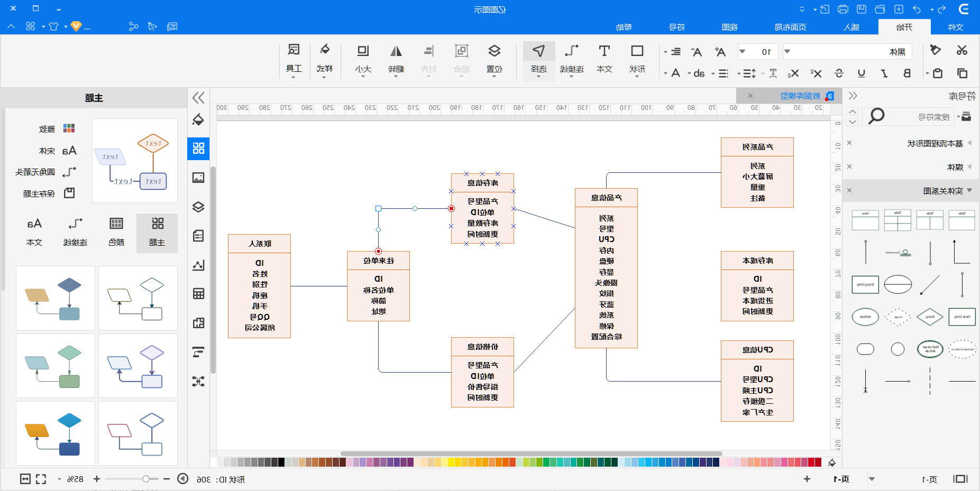Activate the Select (选择) pointer tool
Image resolution: width=980 pixels, height=491 pixels.
tap(539, 60)
